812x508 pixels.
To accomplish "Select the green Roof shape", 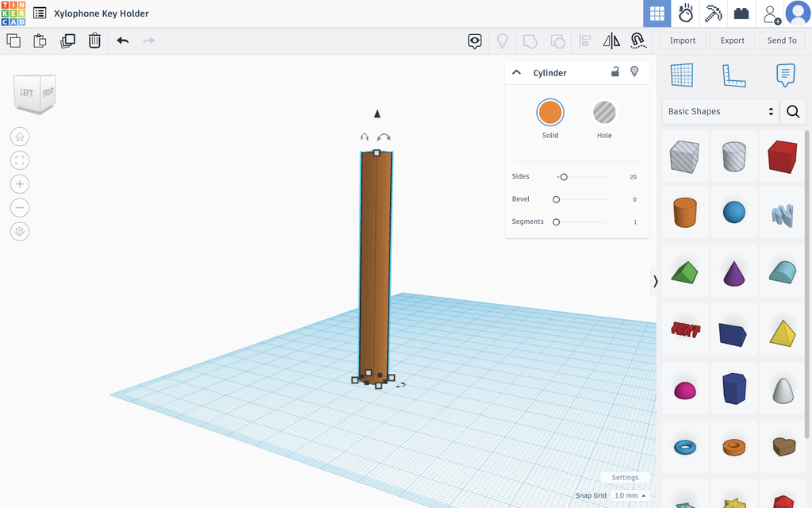I will click(x=684, y=272).
